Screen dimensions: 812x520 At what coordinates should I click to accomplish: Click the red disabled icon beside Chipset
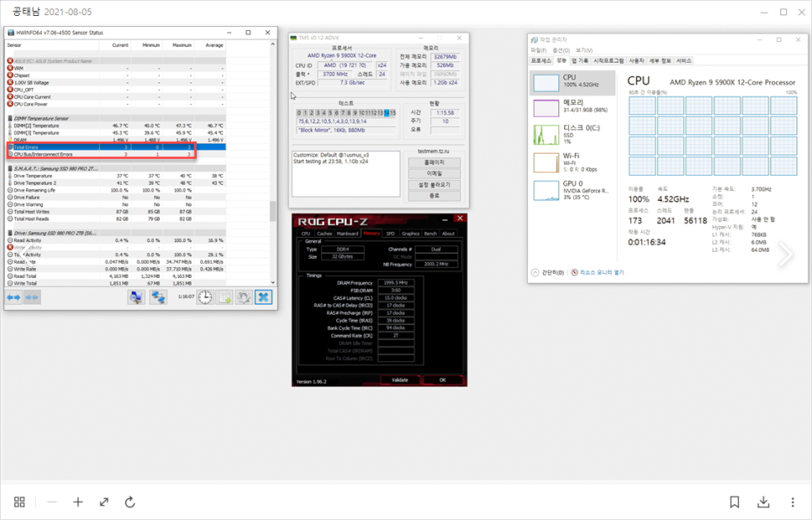point(10,76)
